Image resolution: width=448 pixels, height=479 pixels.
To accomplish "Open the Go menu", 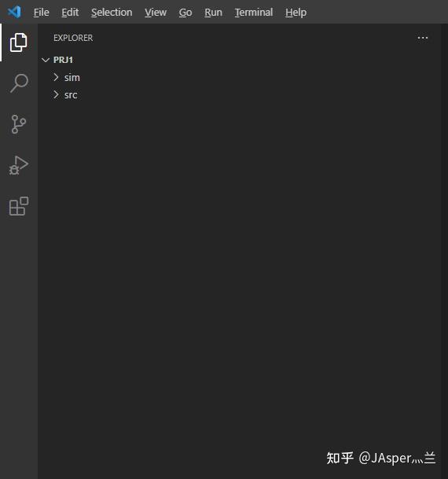I will (185, 13).
